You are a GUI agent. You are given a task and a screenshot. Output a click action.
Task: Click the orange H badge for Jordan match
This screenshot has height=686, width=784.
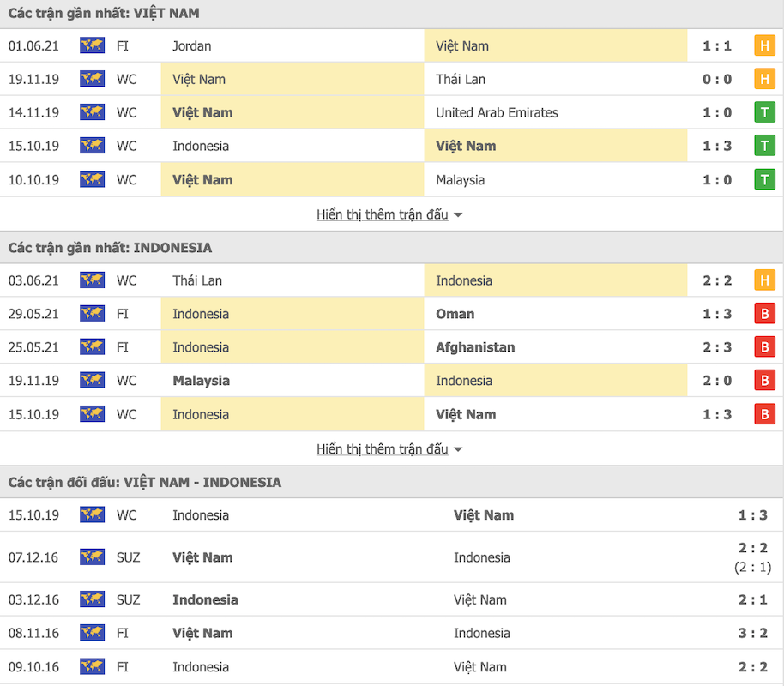(763, 45)
